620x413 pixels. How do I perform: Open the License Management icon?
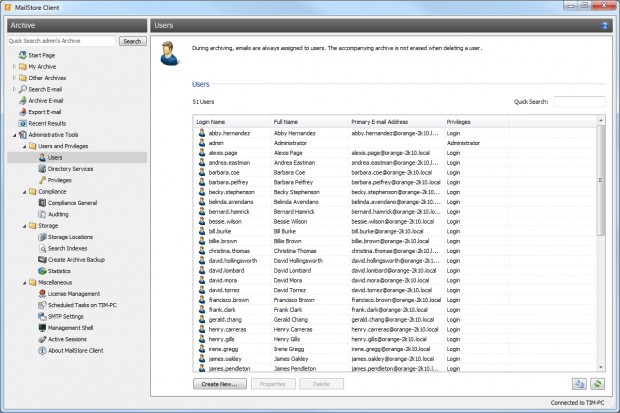click(42, 294)
